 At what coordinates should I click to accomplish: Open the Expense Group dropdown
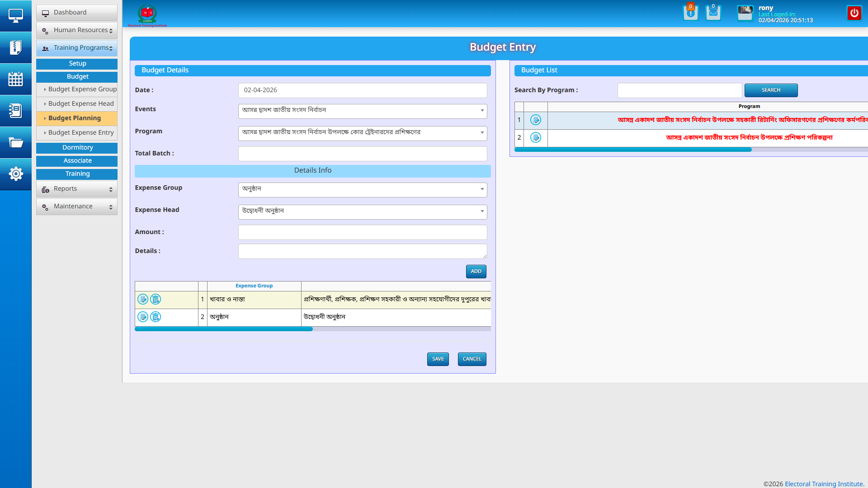(362, 189)
